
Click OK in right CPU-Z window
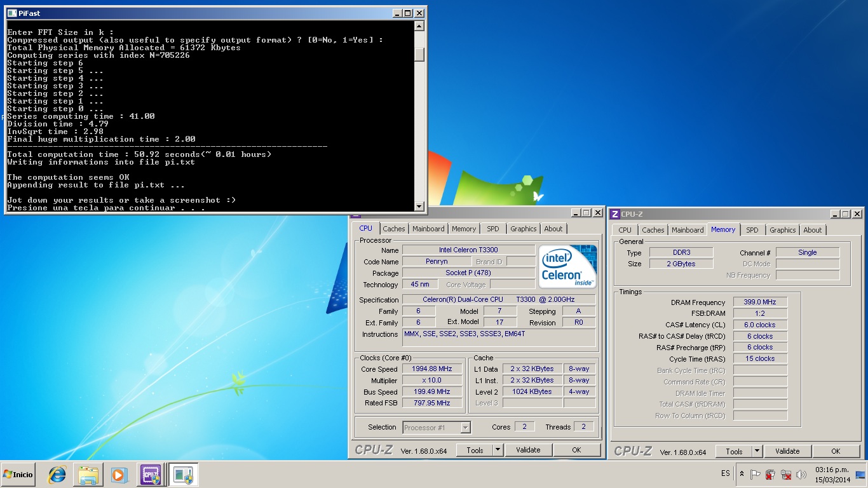click(x=836, y=451)
